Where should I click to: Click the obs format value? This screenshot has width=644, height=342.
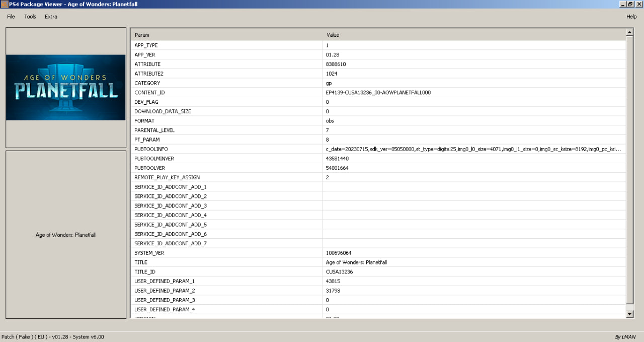[x=330, y=121]
